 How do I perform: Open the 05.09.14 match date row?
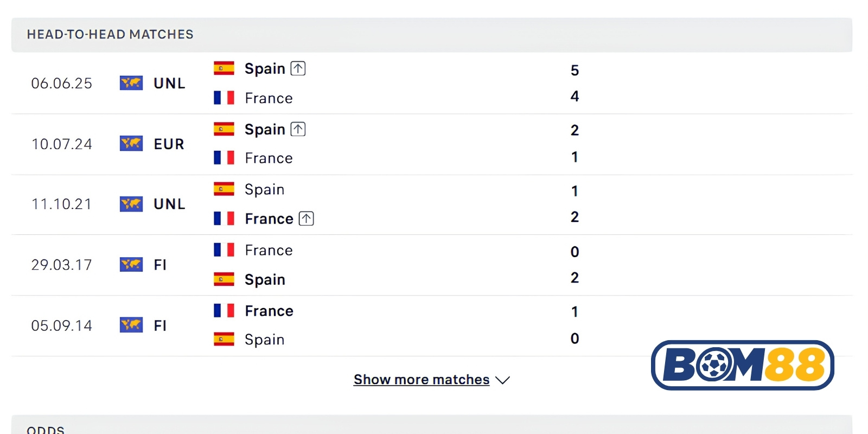[432, 325]
